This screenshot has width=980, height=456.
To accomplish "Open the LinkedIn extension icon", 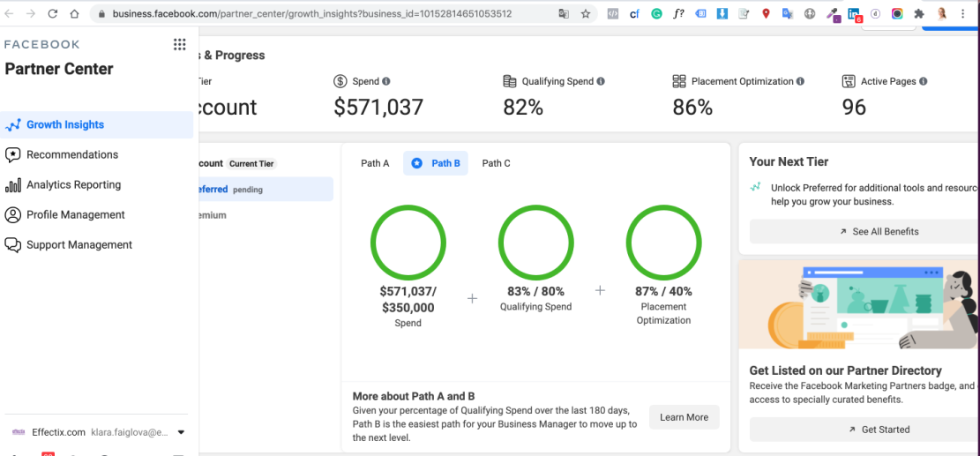I will 855,14.
